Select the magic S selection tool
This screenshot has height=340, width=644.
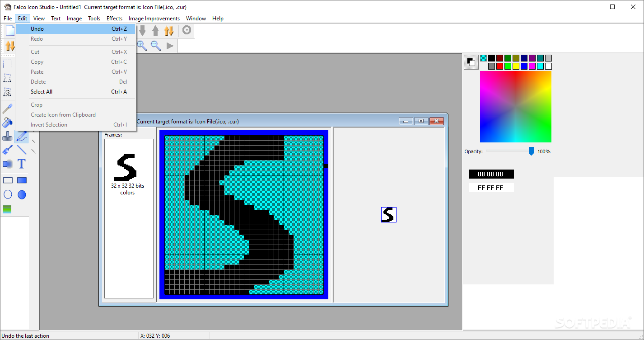coord(8,92)
